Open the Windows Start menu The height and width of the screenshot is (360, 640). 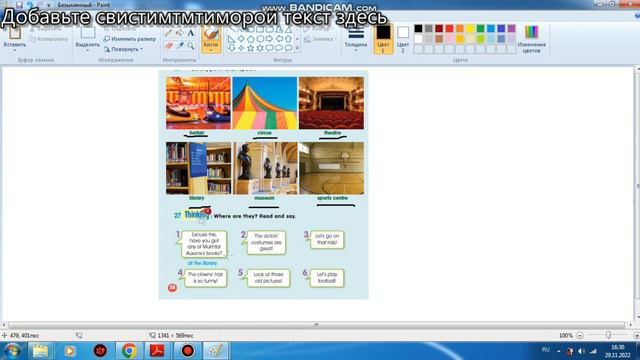tap(12, 351)
